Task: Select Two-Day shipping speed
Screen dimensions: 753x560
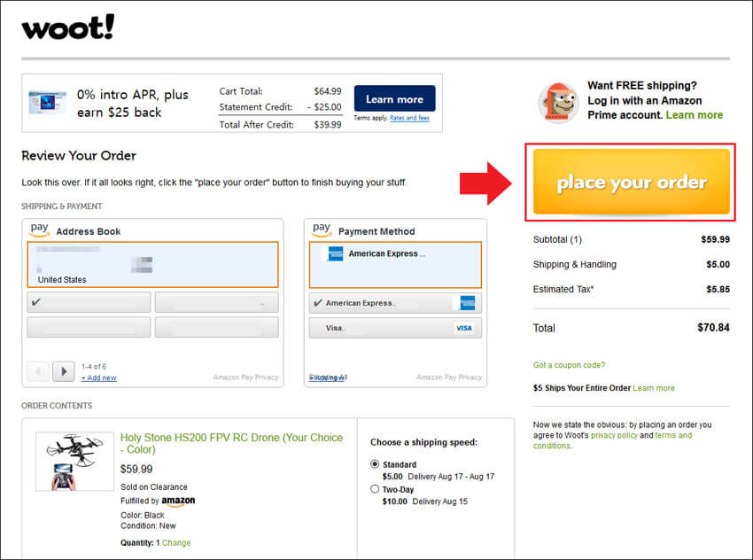Action: tap(375, 489)
